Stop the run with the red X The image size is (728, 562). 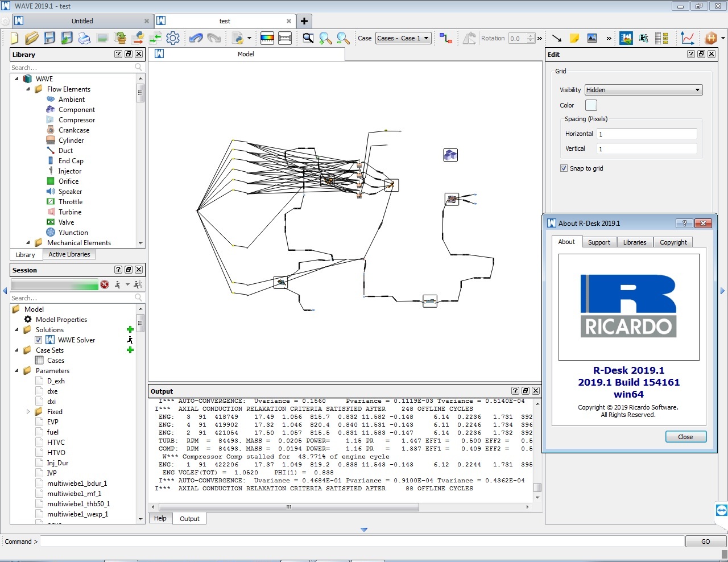click(x=105, y=284)
